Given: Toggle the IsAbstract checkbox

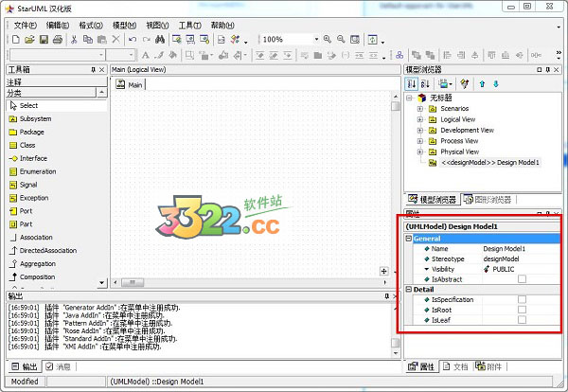Looking at the screenshot, I should (x=522, y=279).
